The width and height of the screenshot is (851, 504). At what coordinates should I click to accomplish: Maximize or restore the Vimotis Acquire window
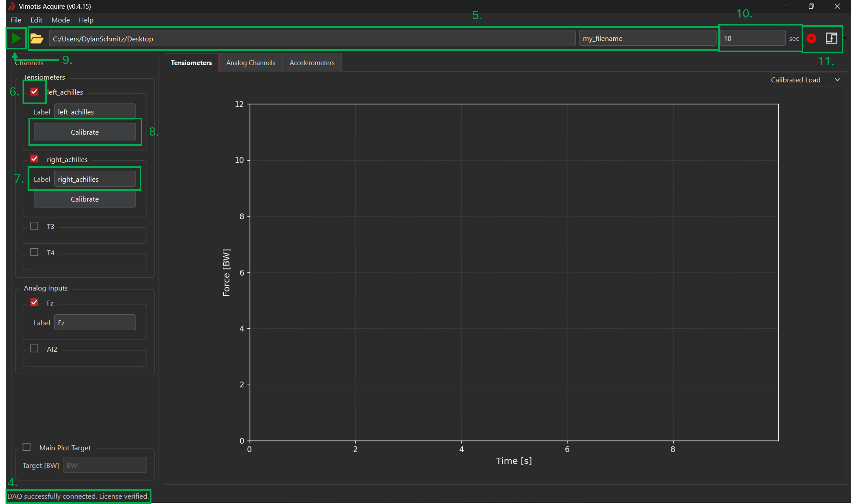pos(811,6)
